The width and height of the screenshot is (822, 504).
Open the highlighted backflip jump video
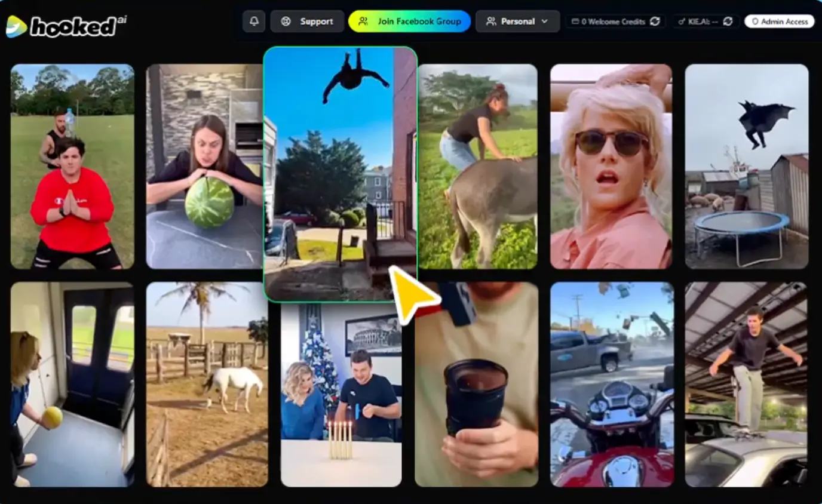(339, 173)
